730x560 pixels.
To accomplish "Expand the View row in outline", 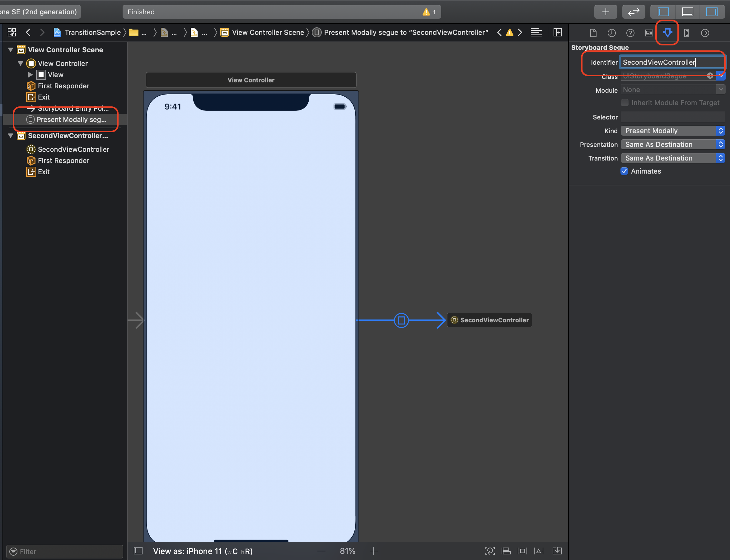I will pyautogui.click(x=30, y=75).
